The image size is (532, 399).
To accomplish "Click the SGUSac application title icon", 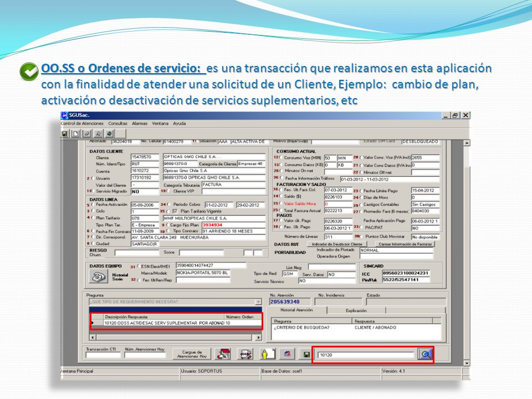I will click(64, 115).
